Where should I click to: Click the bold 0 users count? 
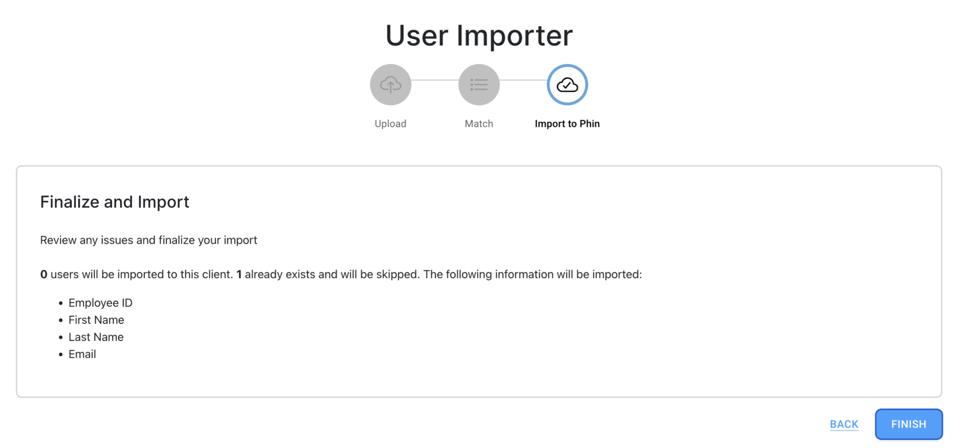pos(44,274)
